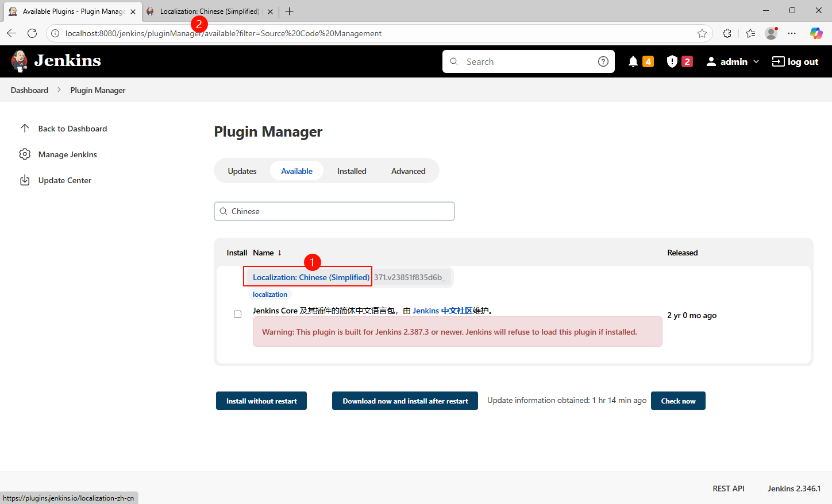The height and width of the screenshot is (504, 832).
Task: Expand the Dashboard breadcrumb chevron
Action: click(59, 90)
